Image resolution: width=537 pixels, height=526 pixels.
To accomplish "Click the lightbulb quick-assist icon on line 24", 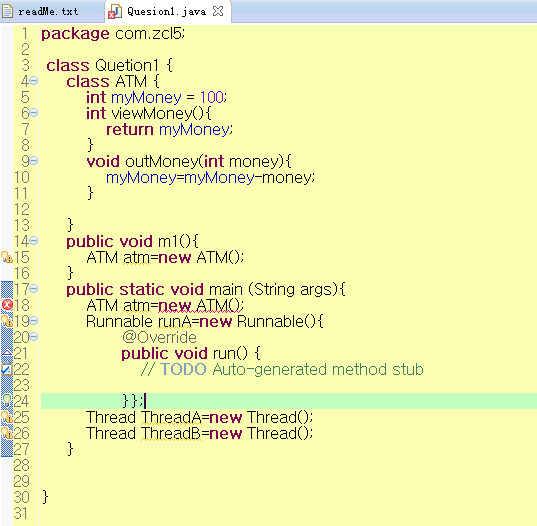I will coord(7,401).
